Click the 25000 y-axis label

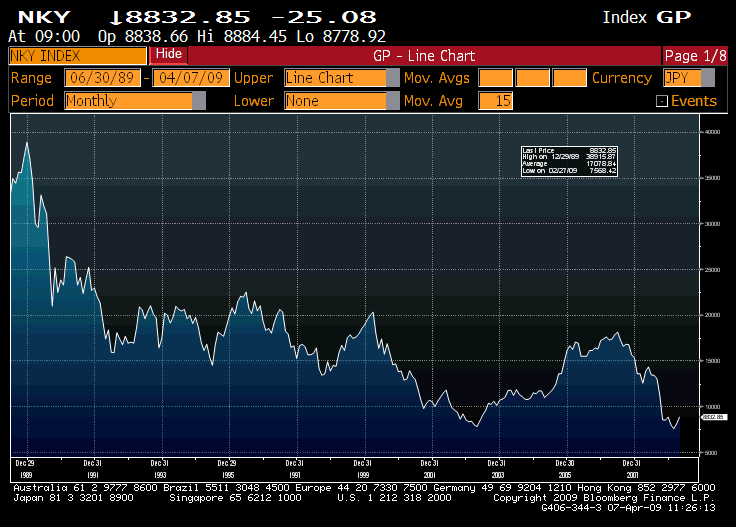pos(713,270)
